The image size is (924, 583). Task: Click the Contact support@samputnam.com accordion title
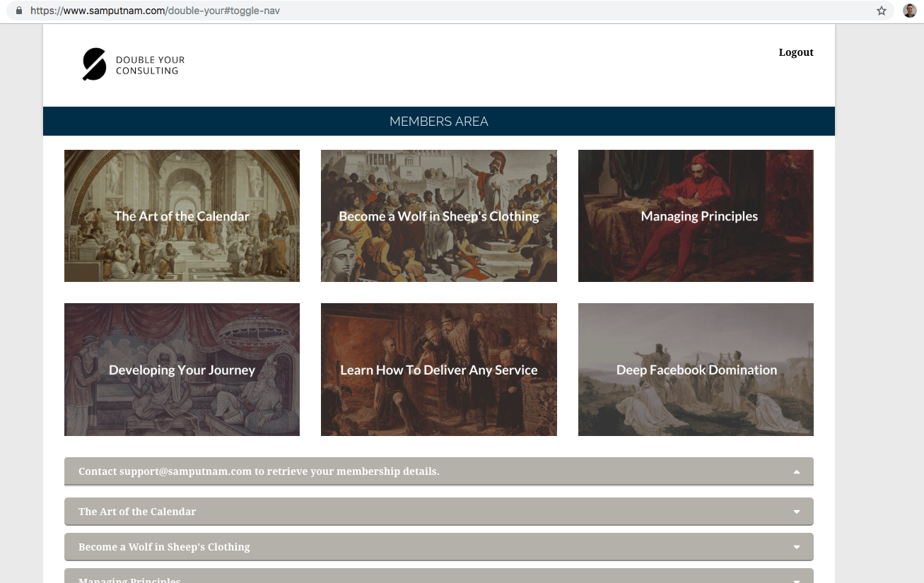259,471
